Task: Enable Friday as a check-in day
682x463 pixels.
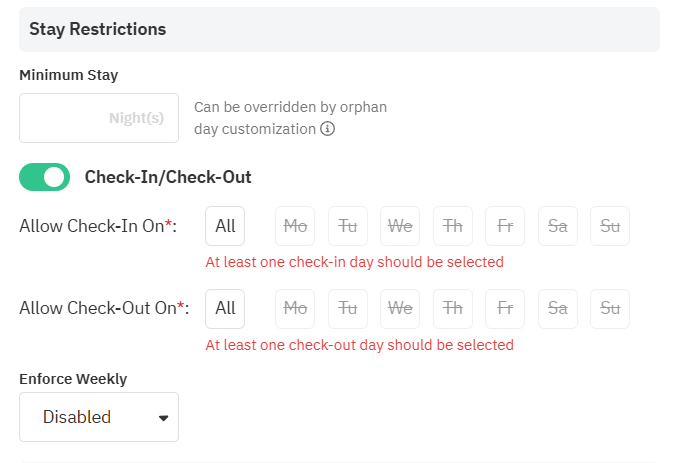Action: coord(505,226)
